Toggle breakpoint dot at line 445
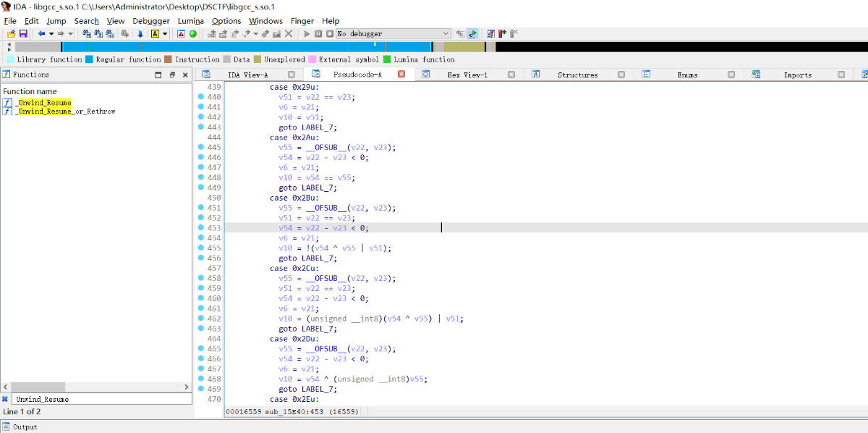The width and height of the screenshot is (868, 433). (200, 147)
